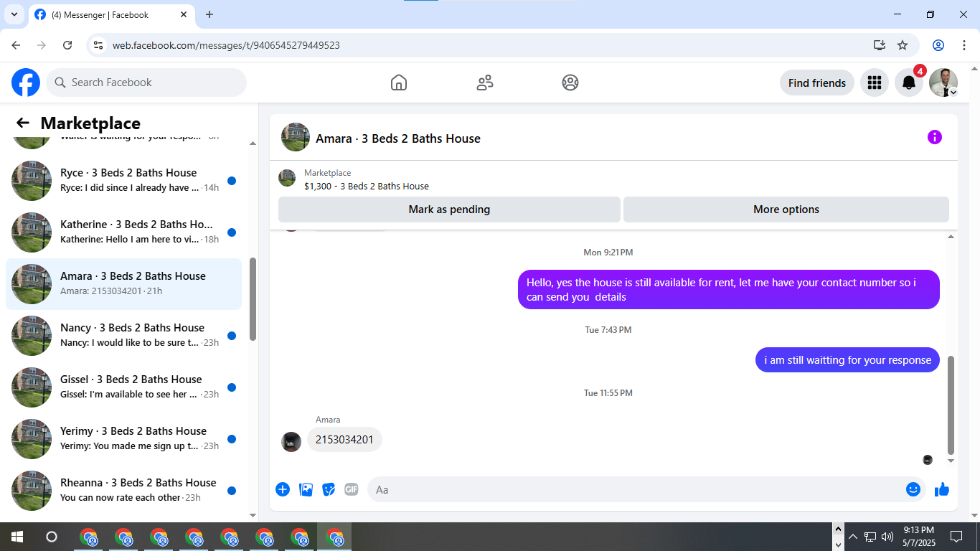Select the Messenger | Facebook tab
Screen dimensions: 980x551
111,14
